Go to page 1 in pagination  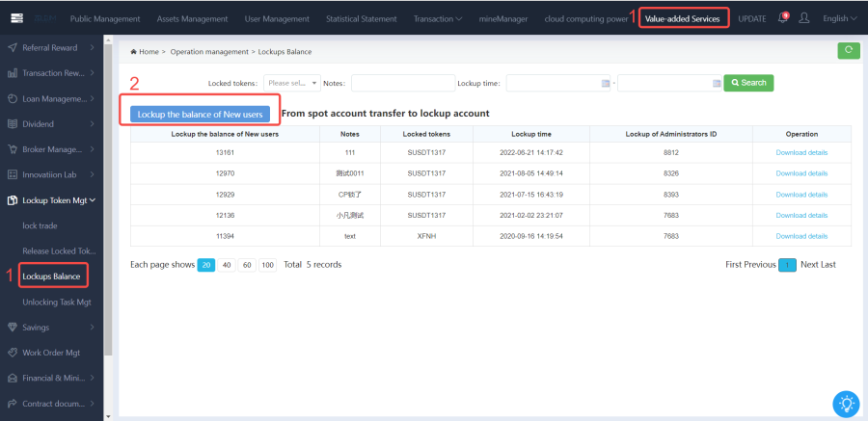[787, 265]
